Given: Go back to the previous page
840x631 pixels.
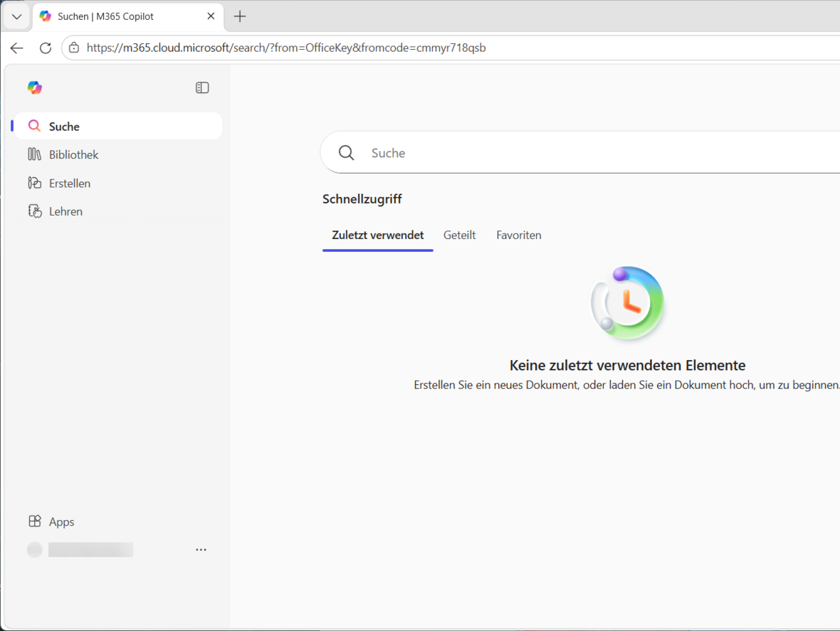Looking at the screenshot, I should (x=17, y=48).
